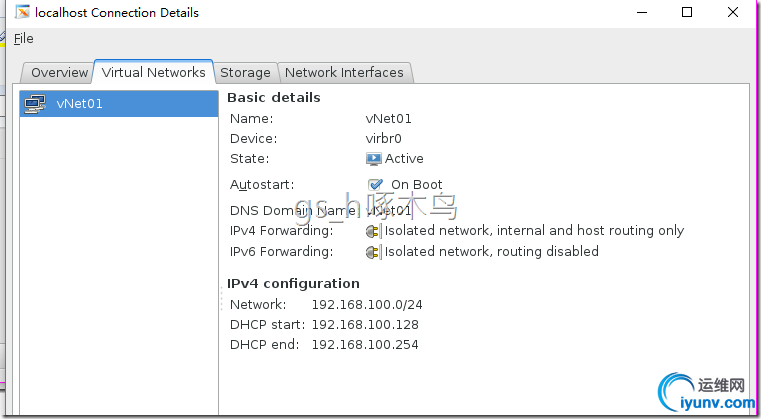Click the DHCP end 192.168.100.254 value

tap(365, 344)
